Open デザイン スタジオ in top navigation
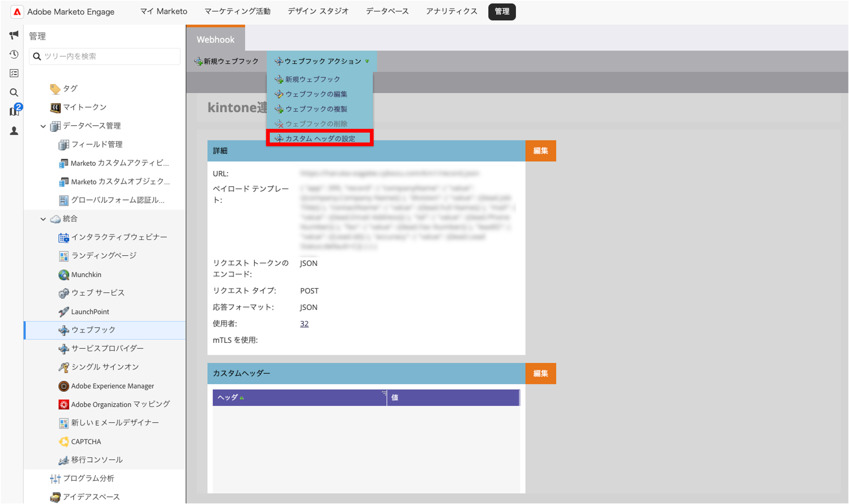Viewport: 849px width, 504px height. (318, 11)
